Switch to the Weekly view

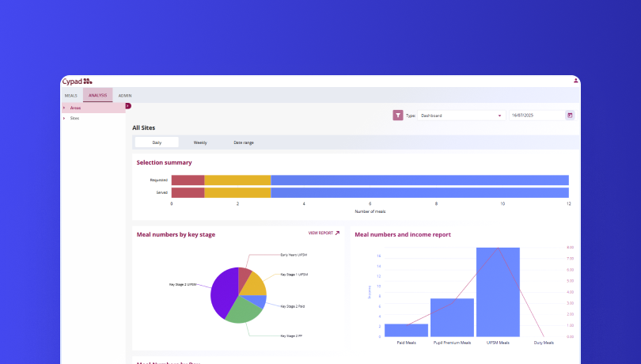[x=200, y=142]
